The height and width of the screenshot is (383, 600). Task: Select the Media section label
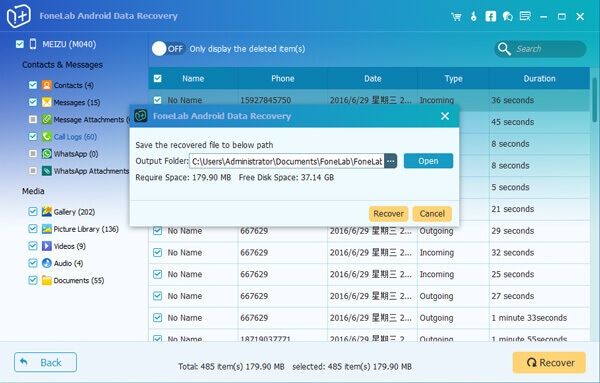(x=33, y=191)
